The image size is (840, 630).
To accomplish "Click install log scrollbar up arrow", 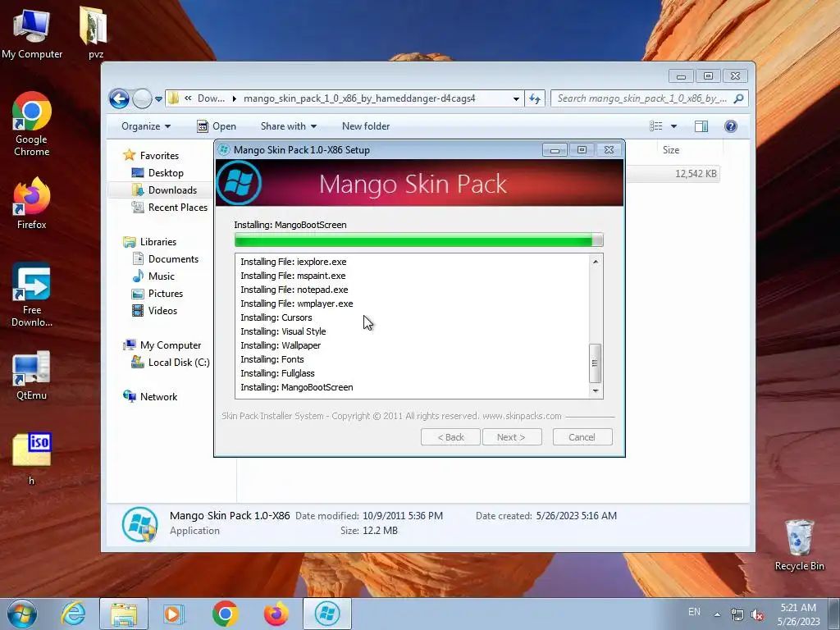I will click(596, 262).
